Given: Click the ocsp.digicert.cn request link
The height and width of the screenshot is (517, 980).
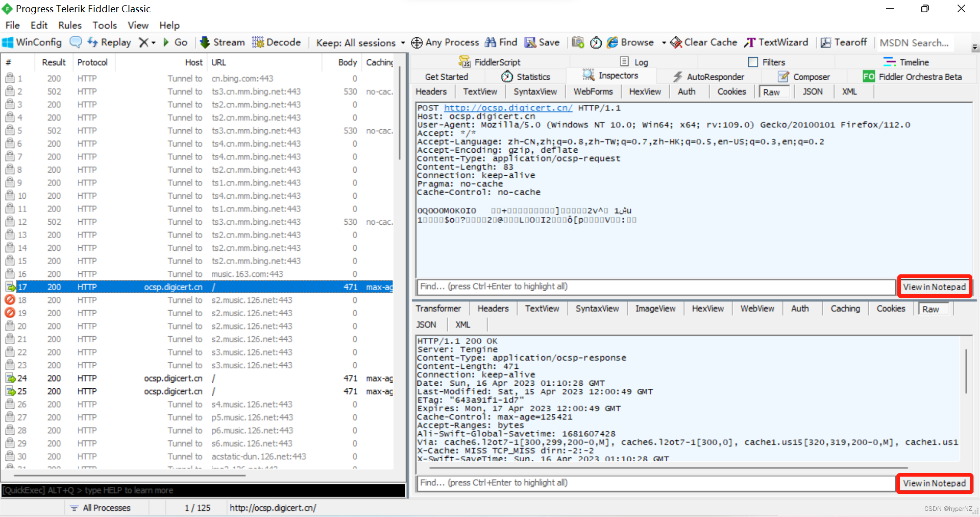Looking at the screenshot, I should pyautogui.click(x=508, y=108).
